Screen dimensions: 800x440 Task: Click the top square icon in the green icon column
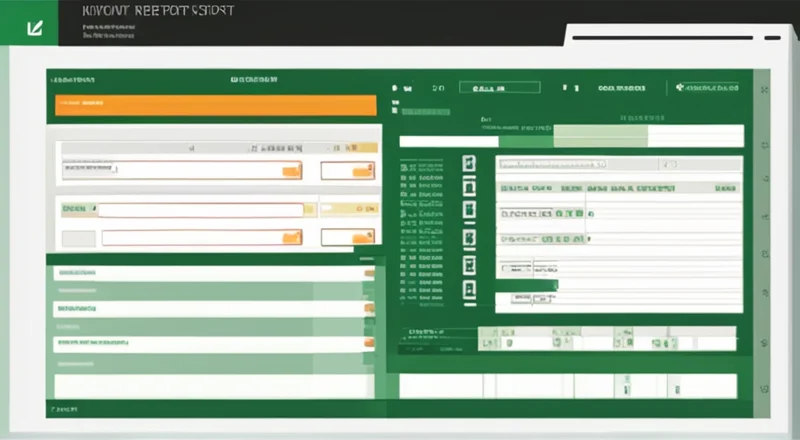point(469,164)
